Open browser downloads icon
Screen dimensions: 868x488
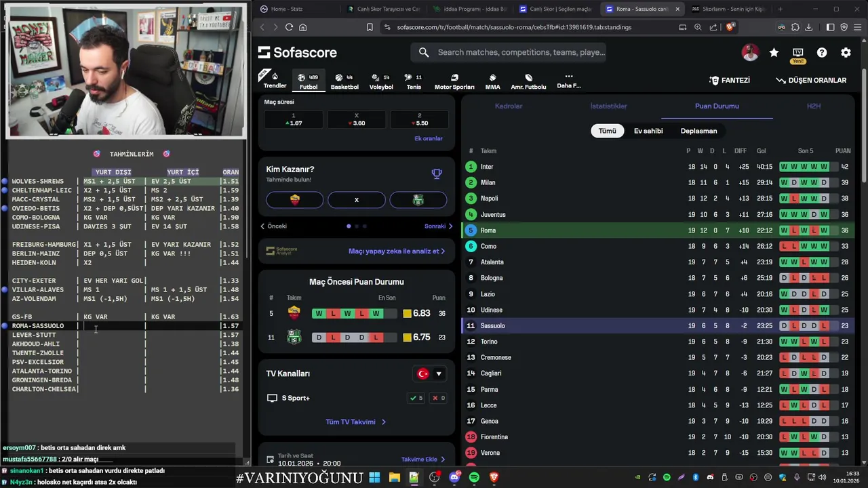point(808,27)
